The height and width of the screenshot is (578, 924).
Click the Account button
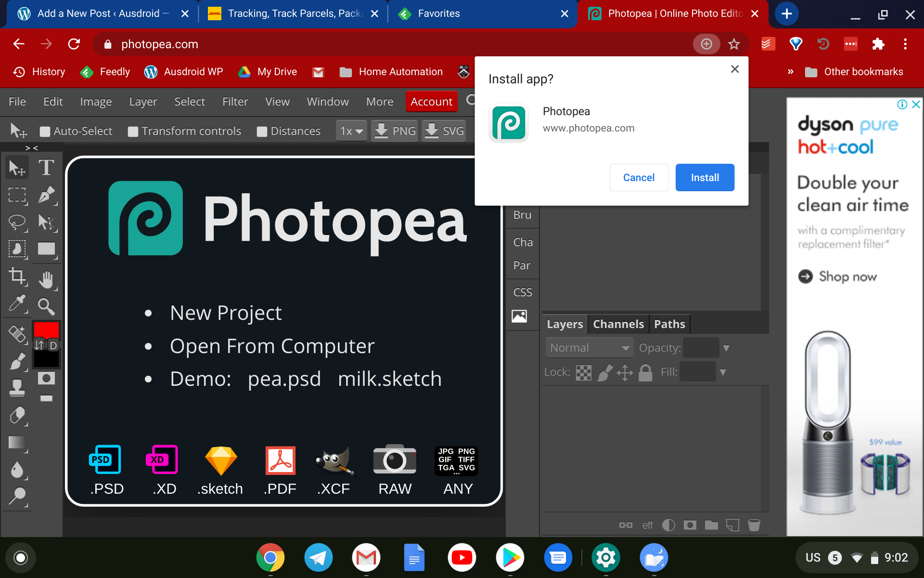coord(431,102)
